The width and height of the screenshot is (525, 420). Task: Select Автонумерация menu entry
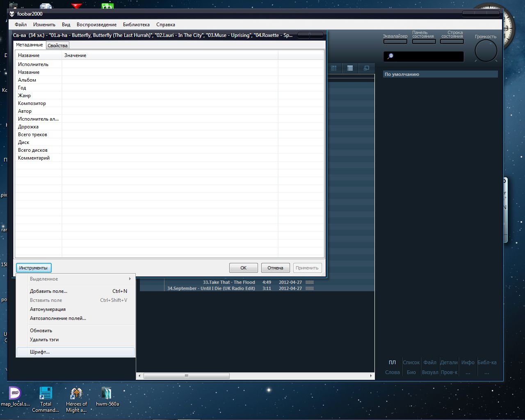76,309
